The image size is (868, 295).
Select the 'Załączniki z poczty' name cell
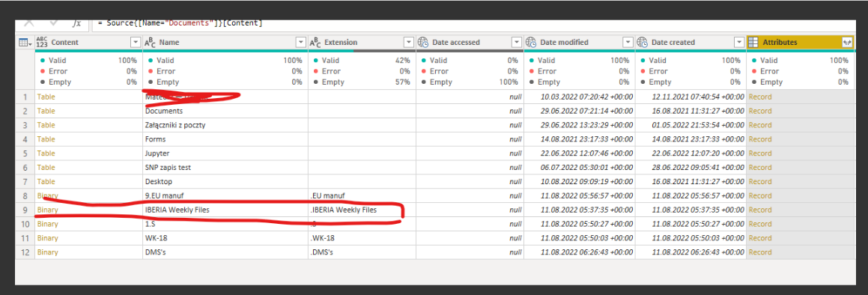225,125
